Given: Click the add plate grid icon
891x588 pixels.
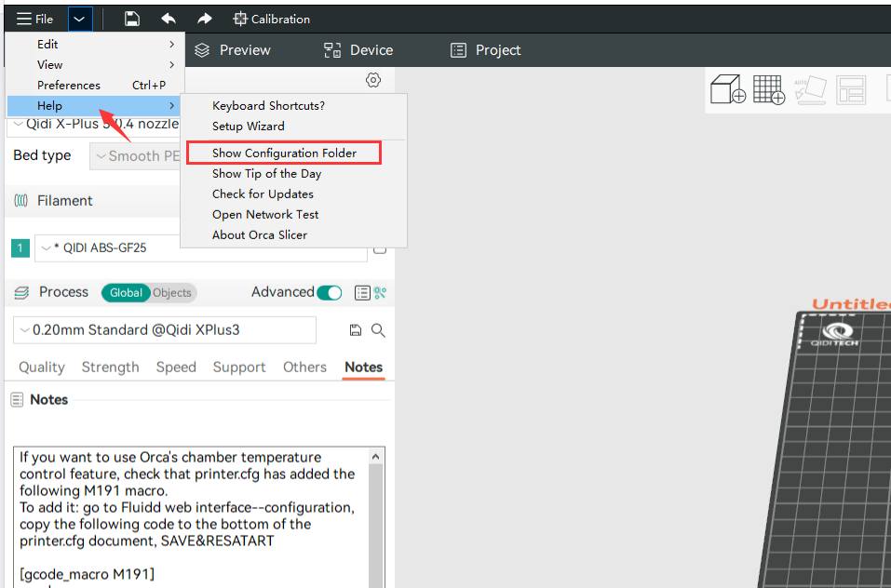Looking at the screenshot, I should pyautogui.click(x=768, y=89).
